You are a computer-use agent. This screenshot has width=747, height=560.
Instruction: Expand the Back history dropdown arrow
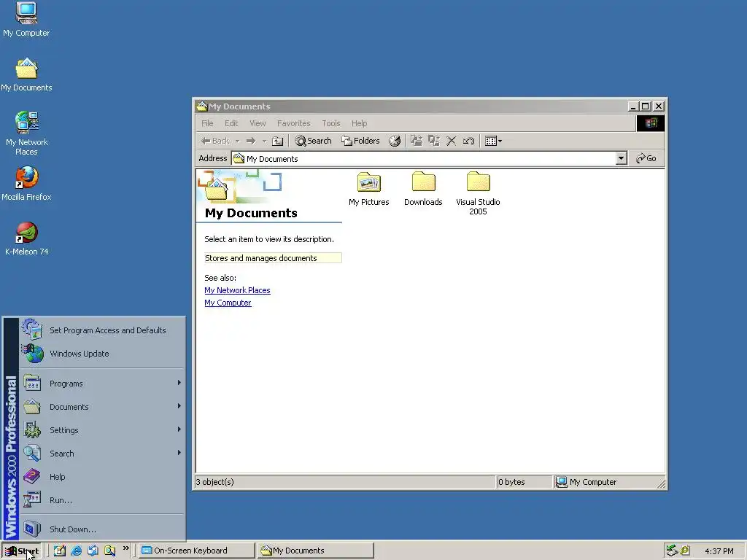(237, 141)
